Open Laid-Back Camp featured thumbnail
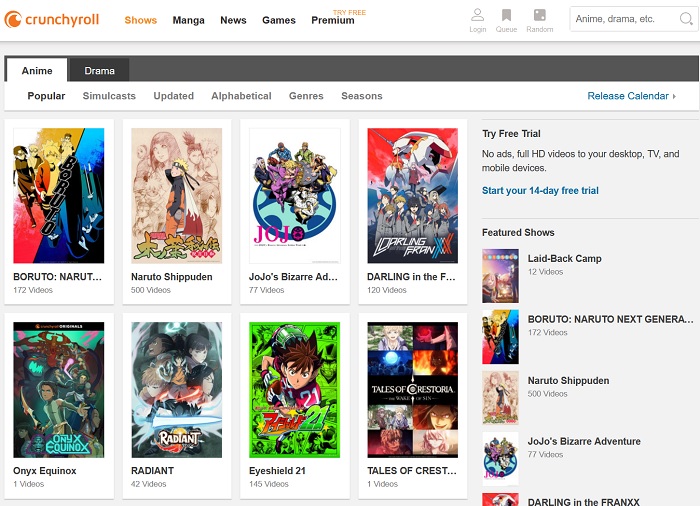Image resolution: width=700 pixels, height=506 pixels. click(x=500, y=276)
